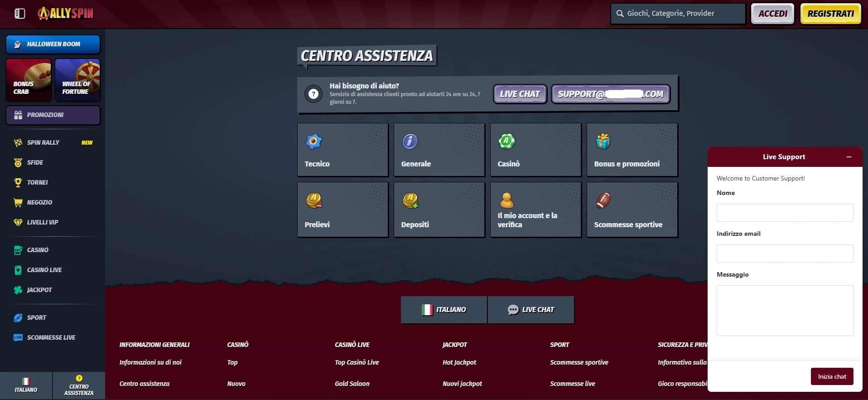The height and width of the screenshot is (400, 868).
Task: Click the Casinò slot machine icon
Action: tap(18, 250)
